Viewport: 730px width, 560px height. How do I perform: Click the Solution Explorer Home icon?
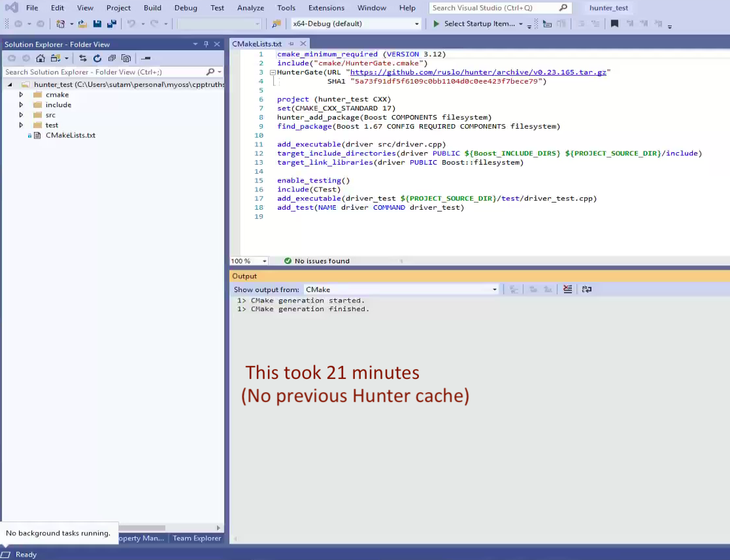pos(41,58)
